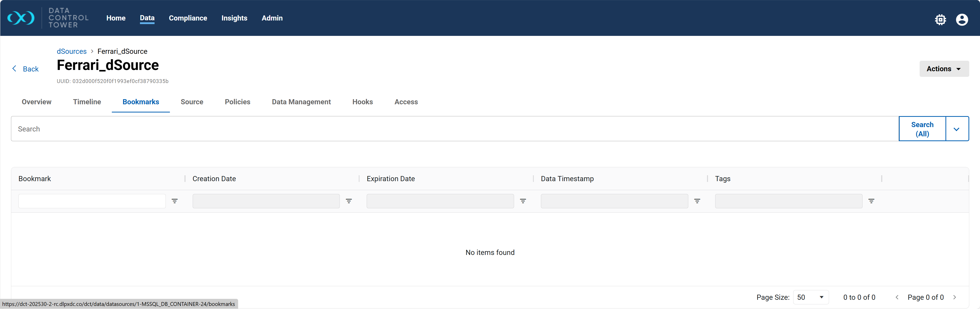Open the Data Management tab

(301, 102)
